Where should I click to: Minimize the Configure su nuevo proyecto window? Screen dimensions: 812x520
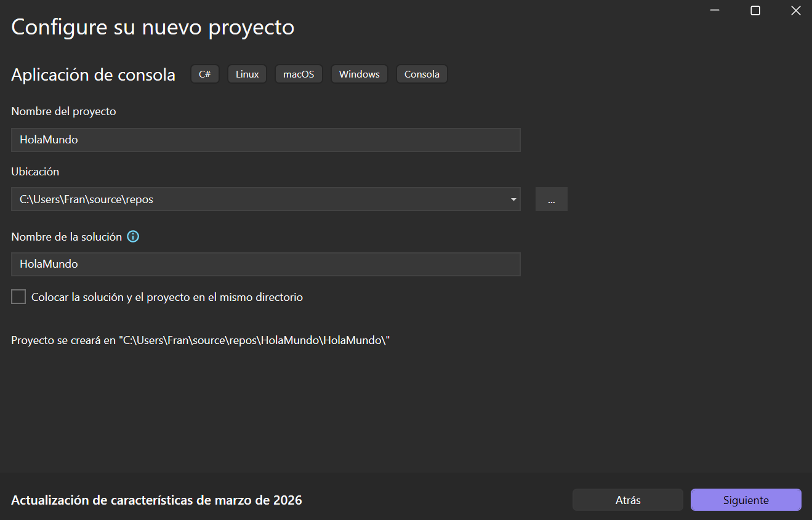click(x=714, y=10)
